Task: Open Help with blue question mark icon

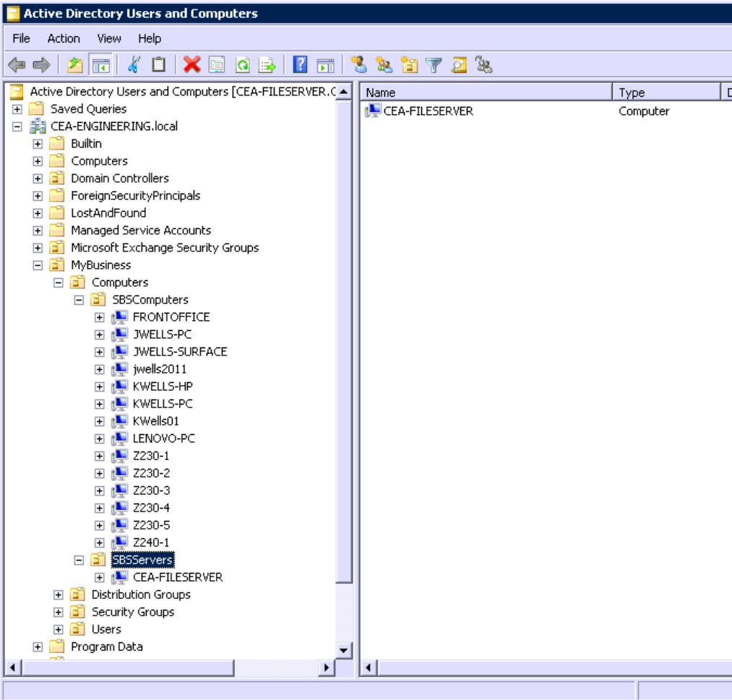Action: (300, 65)
